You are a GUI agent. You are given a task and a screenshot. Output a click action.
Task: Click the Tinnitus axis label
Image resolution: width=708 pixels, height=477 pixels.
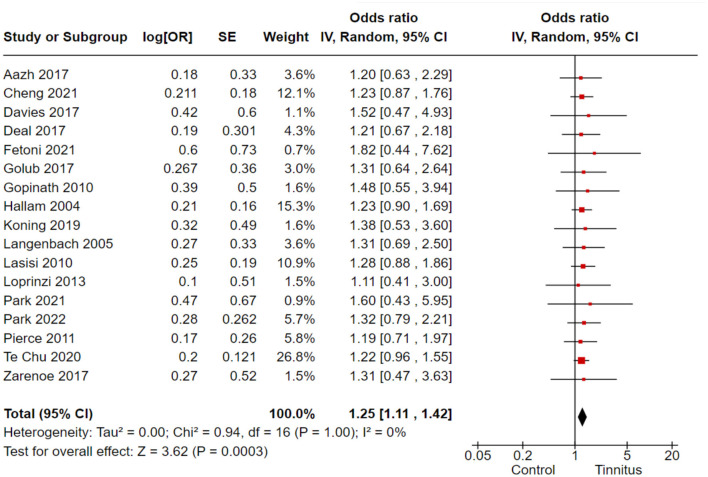click(618, 470)
